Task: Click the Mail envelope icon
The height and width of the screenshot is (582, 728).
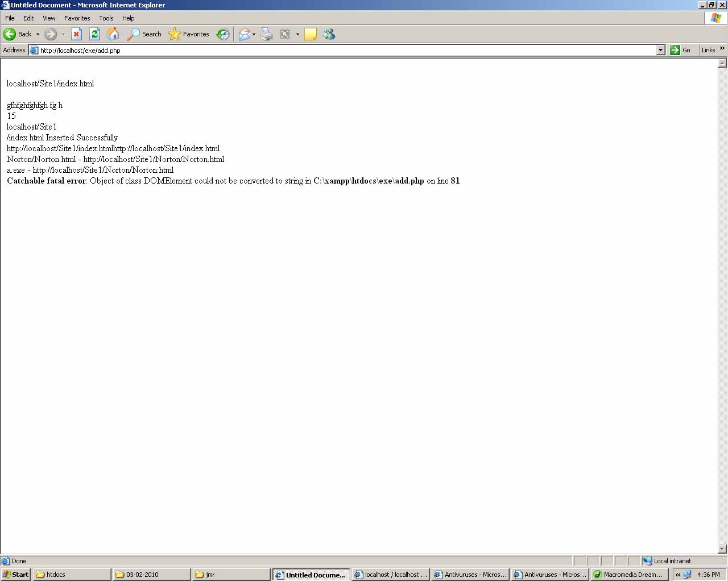Action: tap(244, 34)
